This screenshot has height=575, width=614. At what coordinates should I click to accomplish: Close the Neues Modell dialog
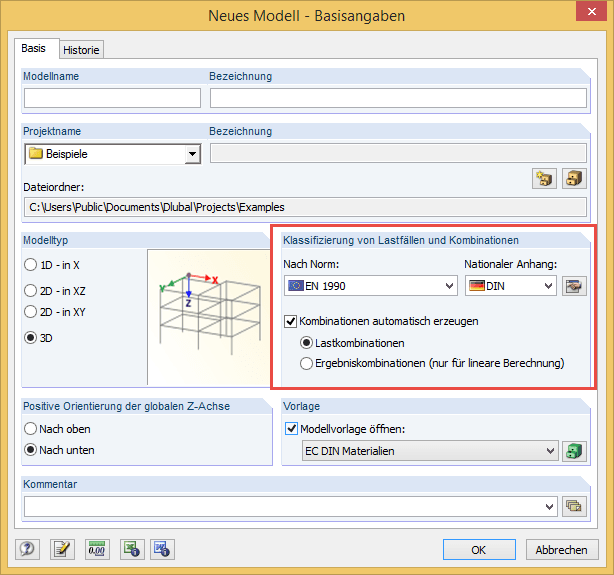tap(592, 12)
